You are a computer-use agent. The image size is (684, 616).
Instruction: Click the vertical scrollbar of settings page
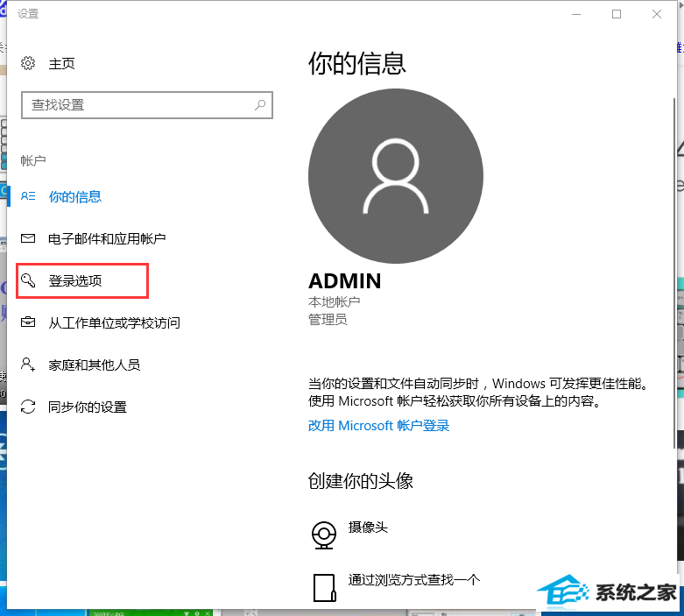click(x=674, y=273)
